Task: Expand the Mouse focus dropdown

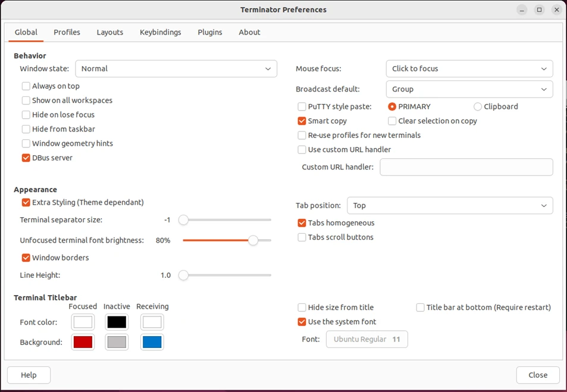Action: pyautogui.click(x=469, y=68)
